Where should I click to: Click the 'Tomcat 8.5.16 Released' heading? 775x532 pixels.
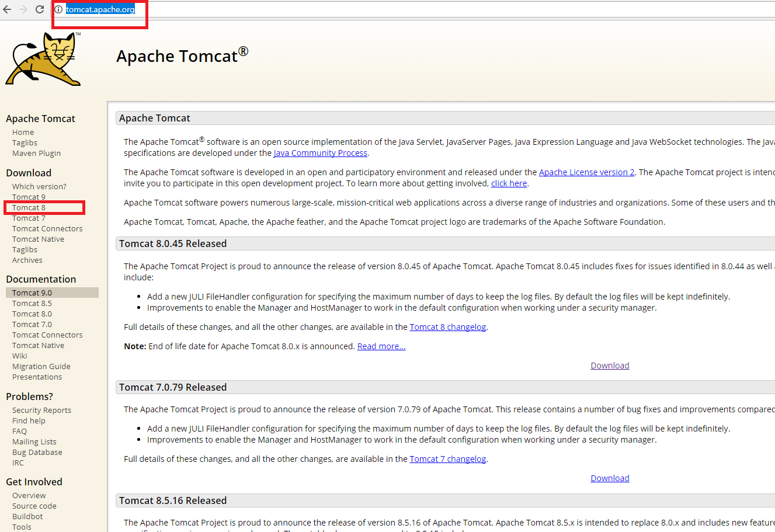[173, 500]
